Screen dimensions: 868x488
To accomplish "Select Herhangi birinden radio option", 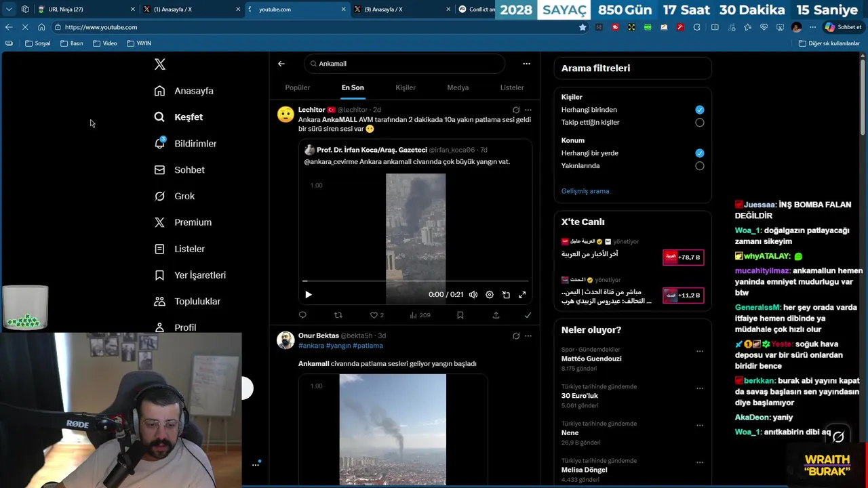I will (699, 110).
